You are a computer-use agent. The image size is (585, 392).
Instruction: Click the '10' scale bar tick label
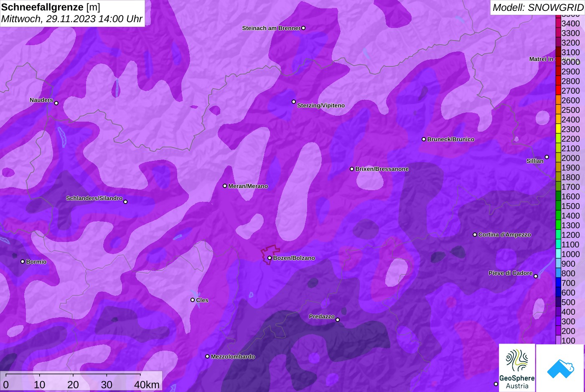point(40,384)
